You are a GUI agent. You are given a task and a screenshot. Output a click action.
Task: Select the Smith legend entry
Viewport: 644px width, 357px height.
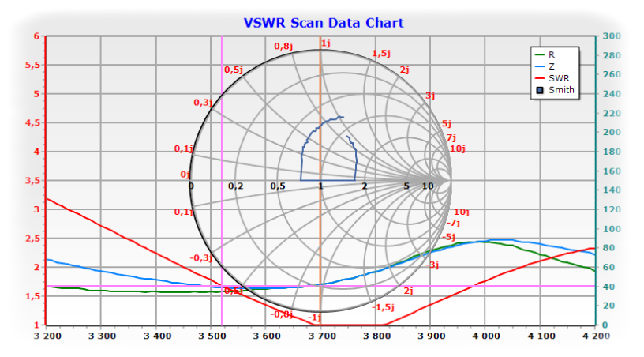[x=555, y=90]
